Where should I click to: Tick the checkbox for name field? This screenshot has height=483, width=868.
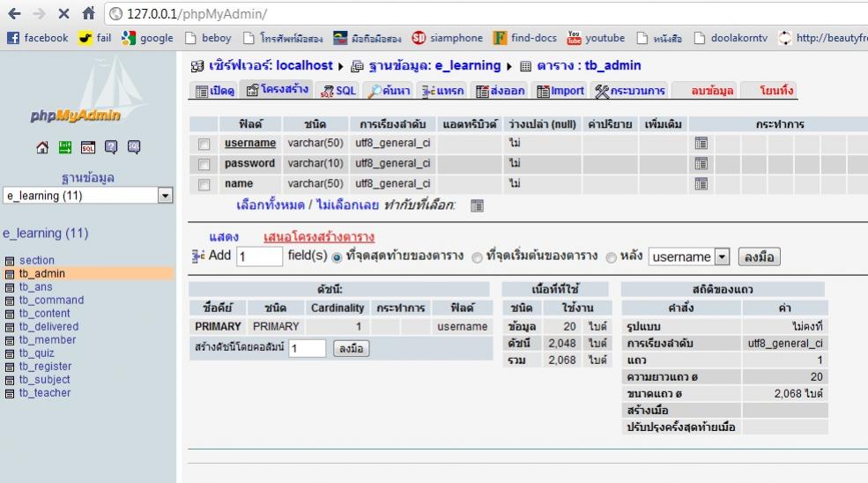click(x=204, y=184)
